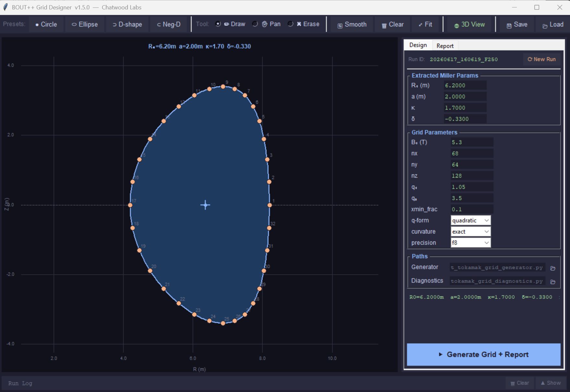Switch to the Design tab
This screenshot has width=570, height=392.
point(418,45)
